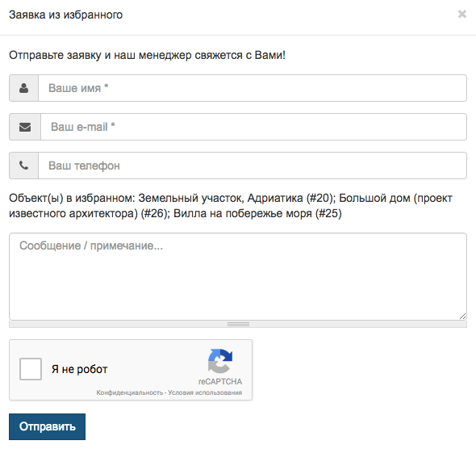Click the user silhouette icon
The width and height of the screenshot is (476, 449).
point(23,88)
